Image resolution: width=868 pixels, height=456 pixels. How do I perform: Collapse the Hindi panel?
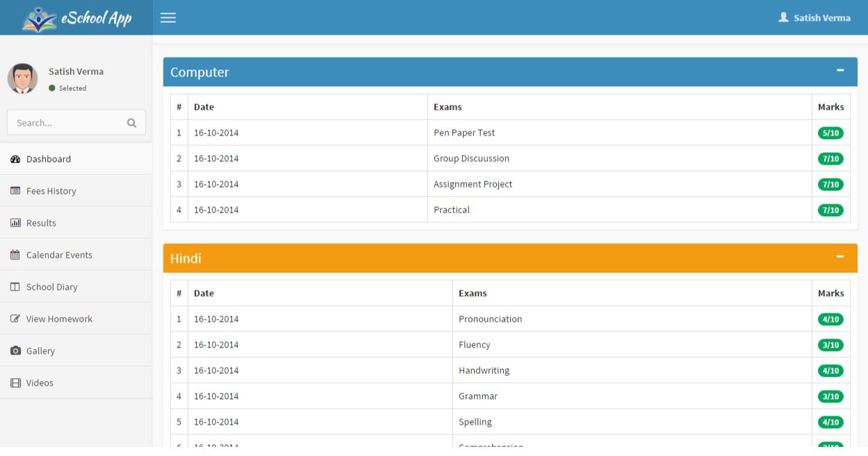coord(840,256)
